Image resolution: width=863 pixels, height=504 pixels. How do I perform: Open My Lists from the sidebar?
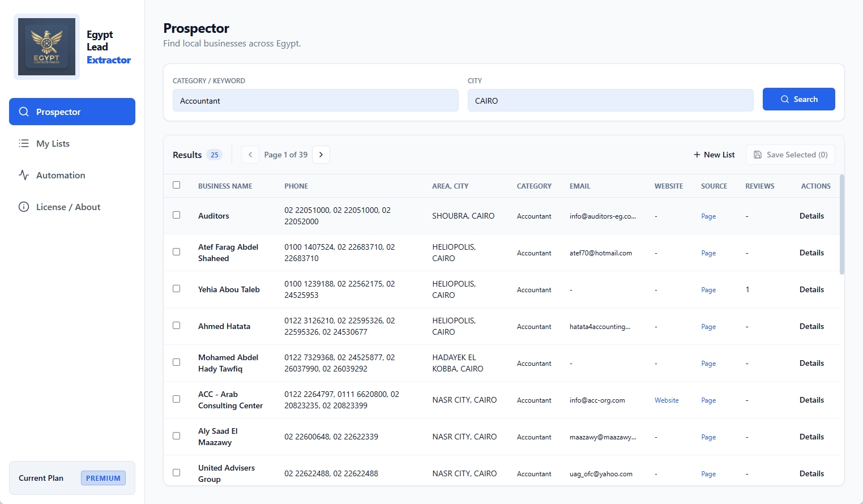[x=52, y=143]
